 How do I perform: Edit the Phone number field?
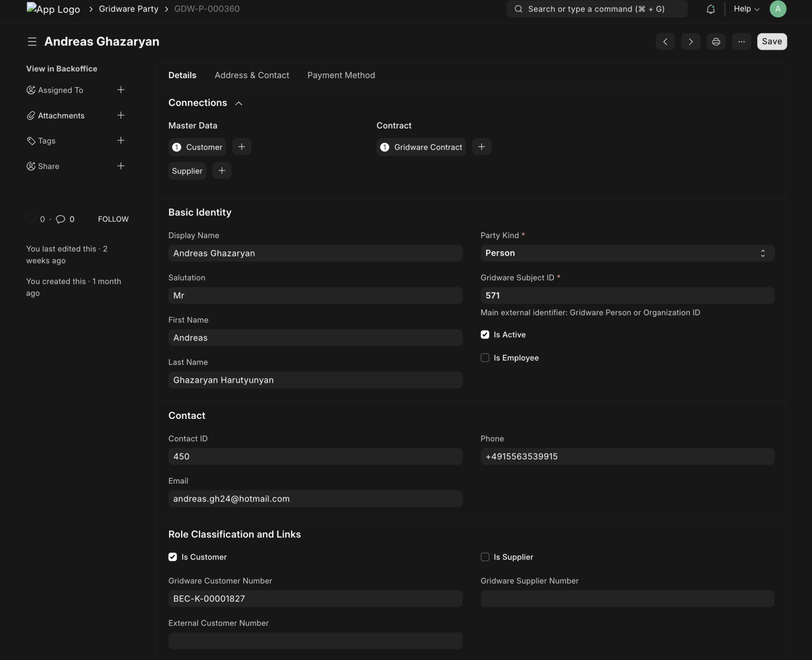pos(627,456)
